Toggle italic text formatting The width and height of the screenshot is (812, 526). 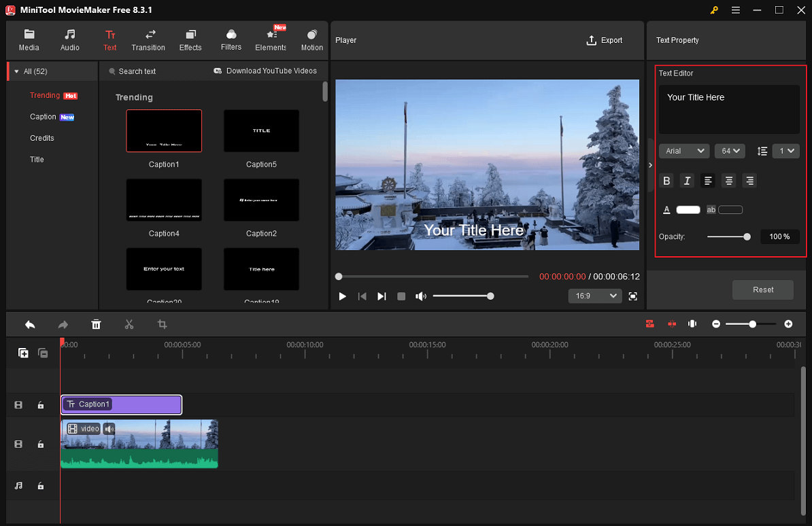point(687,180)
